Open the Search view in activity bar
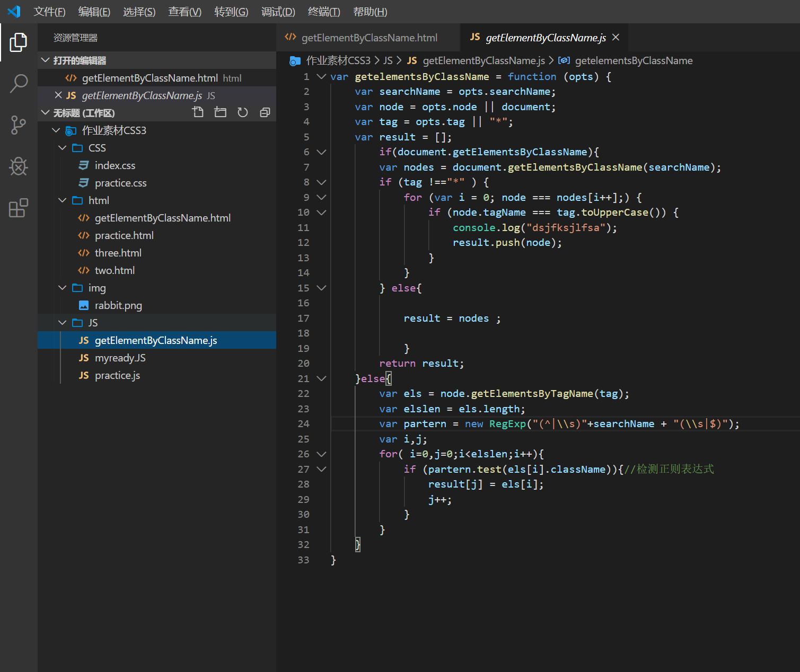800x672 pixels. pyautogui.click(x=19, y=84)
